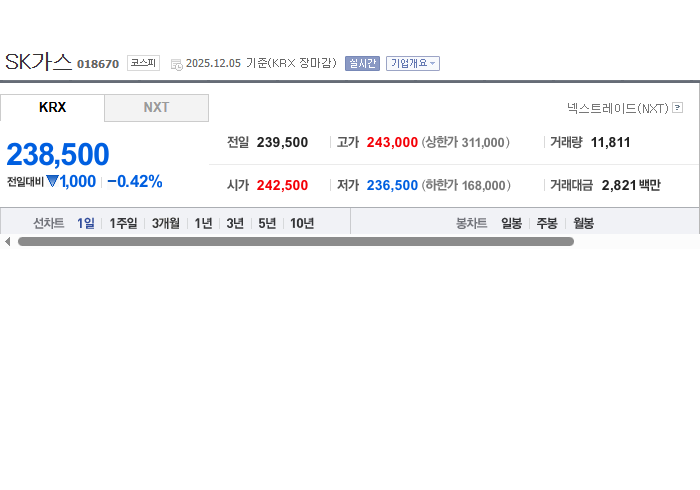Click the 코스피 market badge
The height and width of the screenshot is (490, 700).
point(143,63)
